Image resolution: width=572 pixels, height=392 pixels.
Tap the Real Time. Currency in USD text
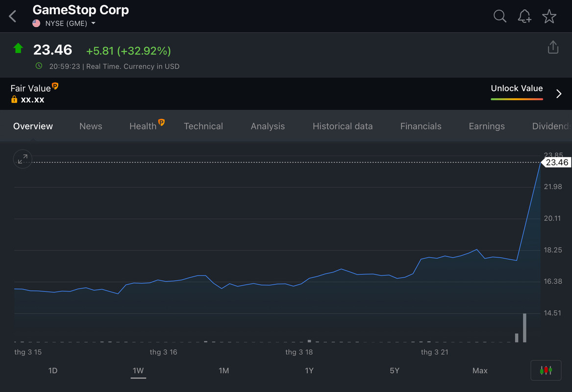pyautogui.click(x=133, y=66)
